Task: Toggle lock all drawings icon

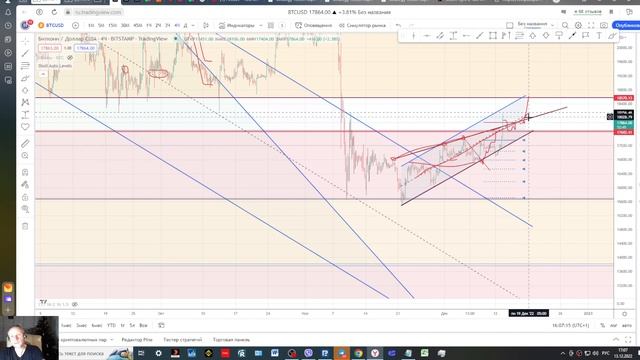Action: [25, 198]
